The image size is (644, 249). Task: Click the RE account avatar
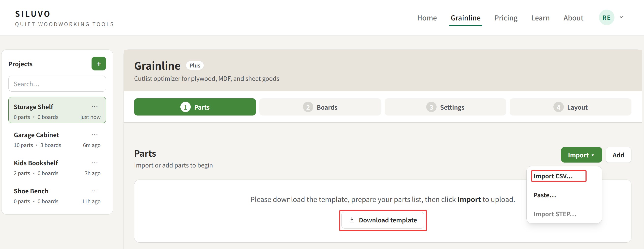pos(607,17)
